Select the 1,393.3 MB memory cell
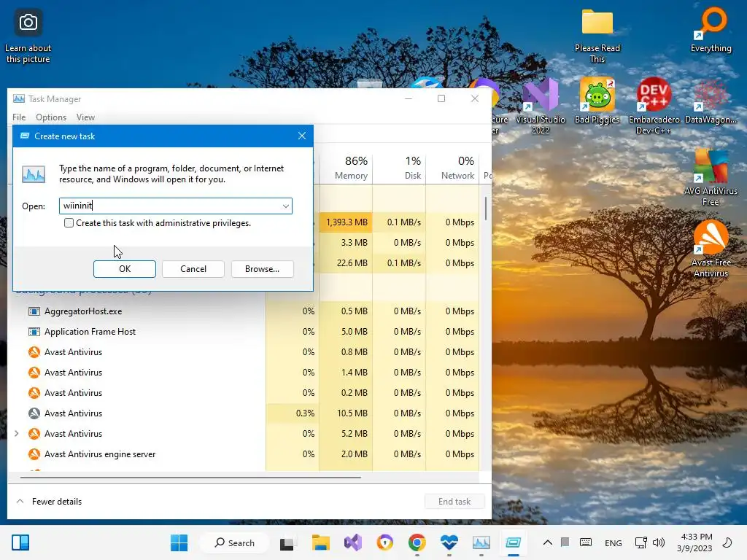747x560 pixels. coord(347,222)
